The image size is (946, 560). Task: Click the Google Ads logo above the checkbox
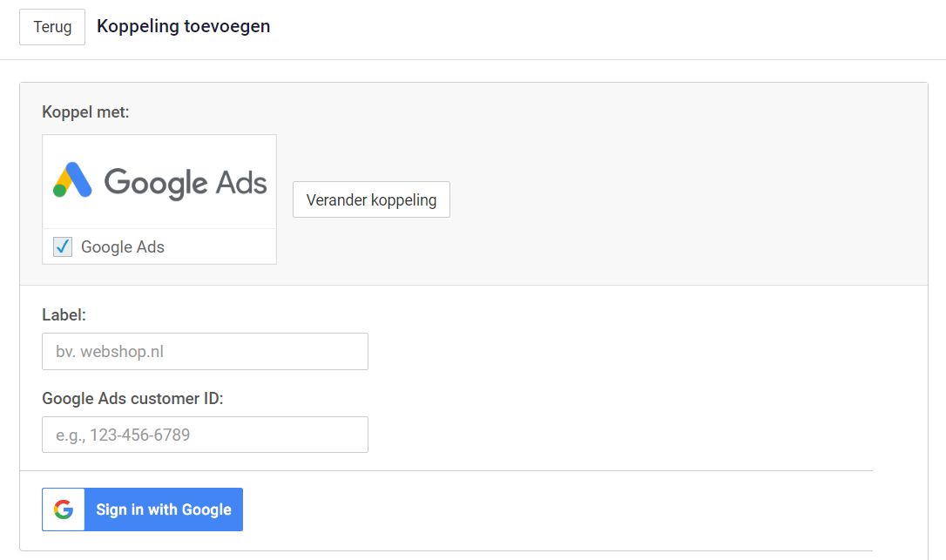click(159, 180)
